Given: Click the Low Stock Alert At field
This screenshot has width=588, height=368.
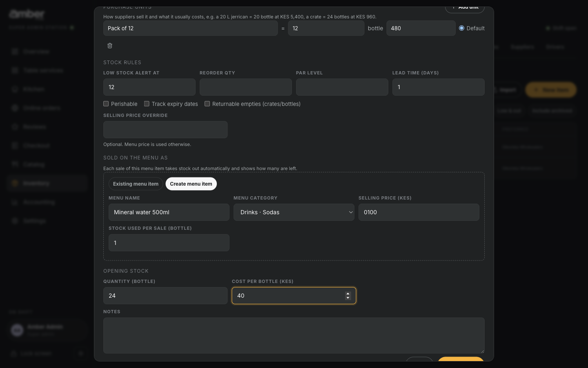Looking at the screenshot, I should [149, 87].
